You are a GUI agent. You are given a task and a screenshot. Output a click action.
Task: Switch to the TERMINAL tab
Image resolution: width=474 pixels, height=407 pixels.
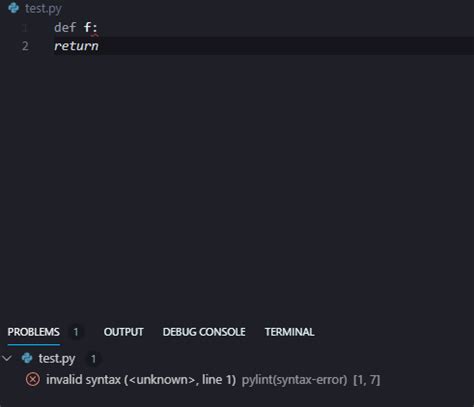click(x=290, y=332)
